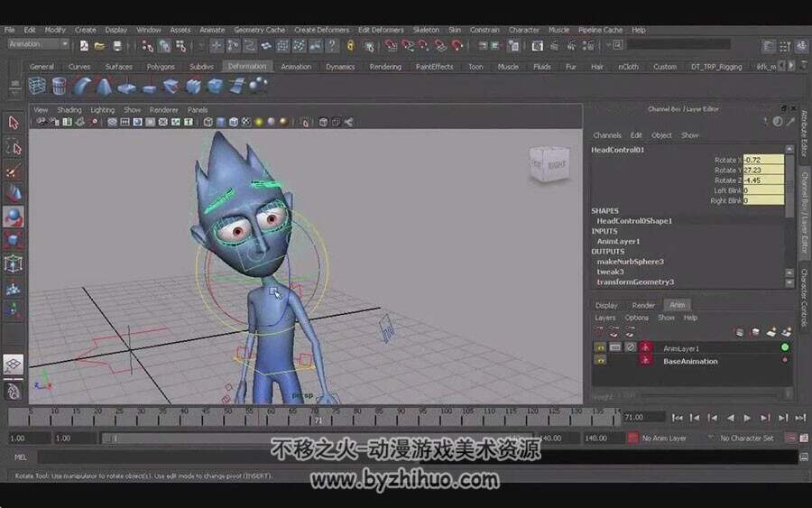This screenshot has width=812, height=508.
Task: Open the Edit Deformers menu
Action: click(x=381, y=30)
